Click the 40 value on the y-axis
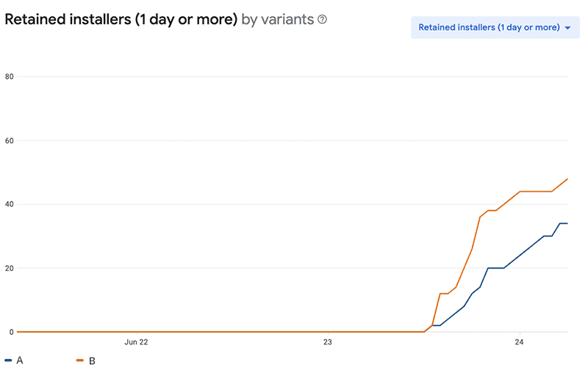The image size is (588, 368). click(x=10, y=205)
